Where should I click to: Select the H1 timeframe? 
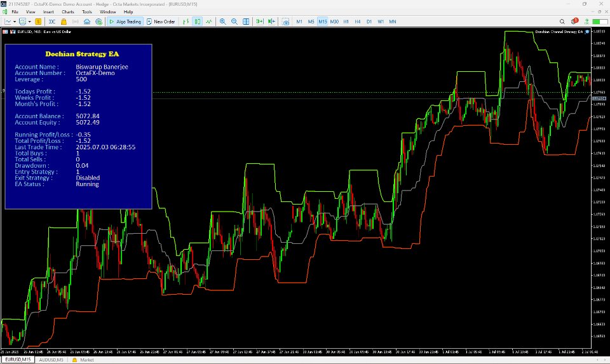click(x=346, y=22)
